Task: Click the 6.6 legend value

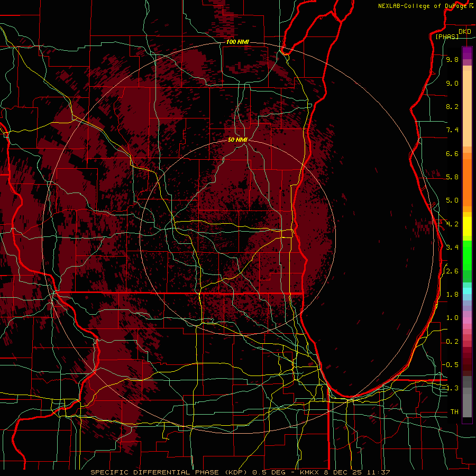Action: [452, 153]
